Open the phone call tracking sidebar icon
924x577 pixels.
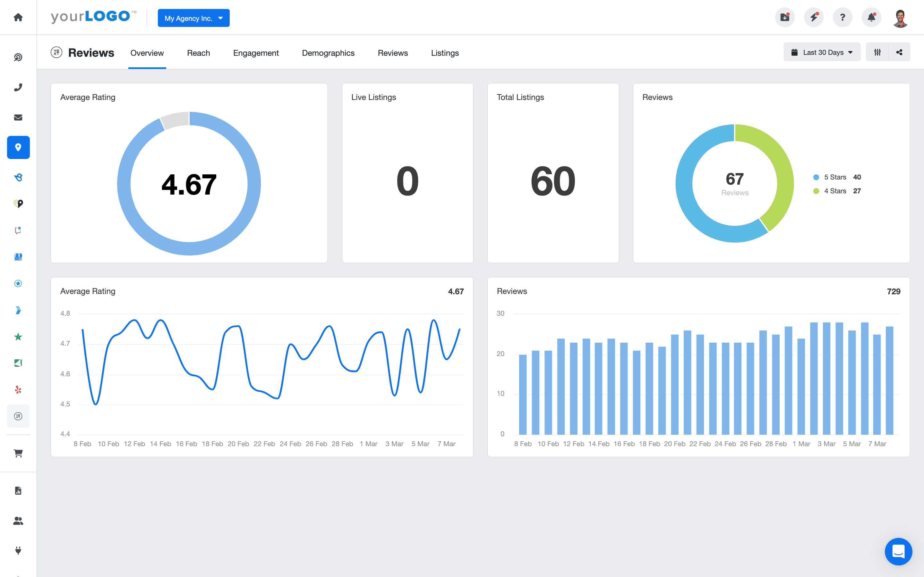coord(18,88)
